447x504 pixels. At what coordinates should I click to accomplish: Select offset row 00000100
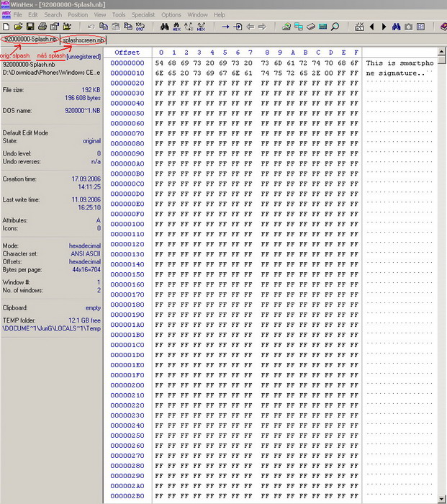click(127, 224)
